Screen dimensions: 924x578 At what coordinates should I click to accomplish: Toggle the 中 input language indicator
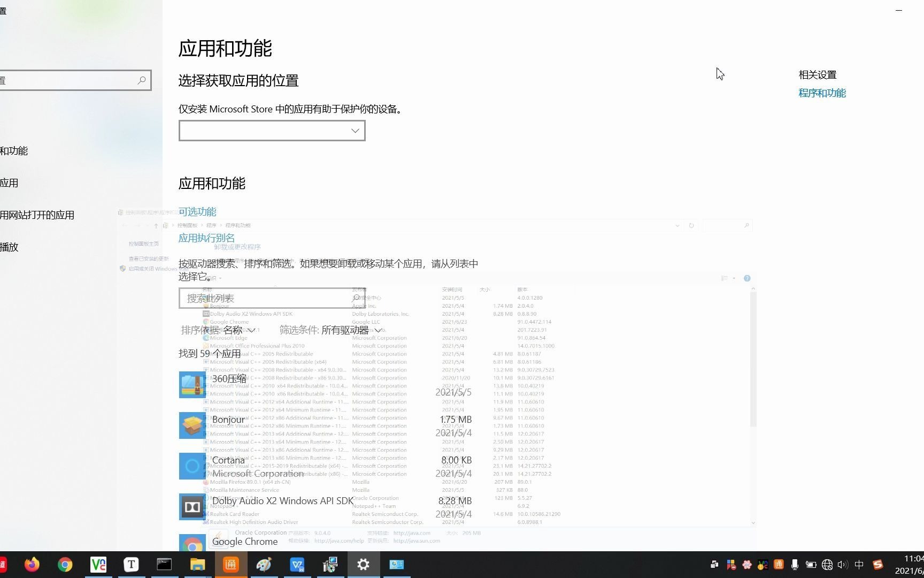pyautogui.click(x=859, y=564)
